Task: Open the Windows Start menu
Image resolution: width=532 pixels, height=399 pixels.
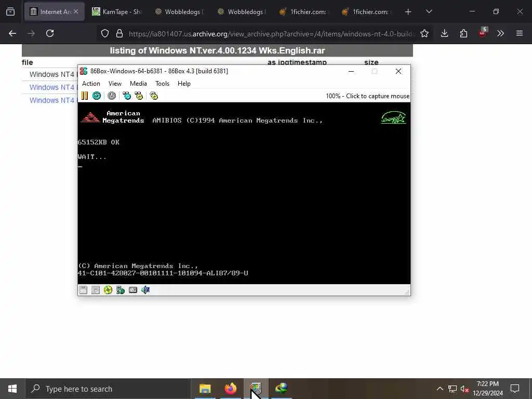Action: [x=12, y=389]
